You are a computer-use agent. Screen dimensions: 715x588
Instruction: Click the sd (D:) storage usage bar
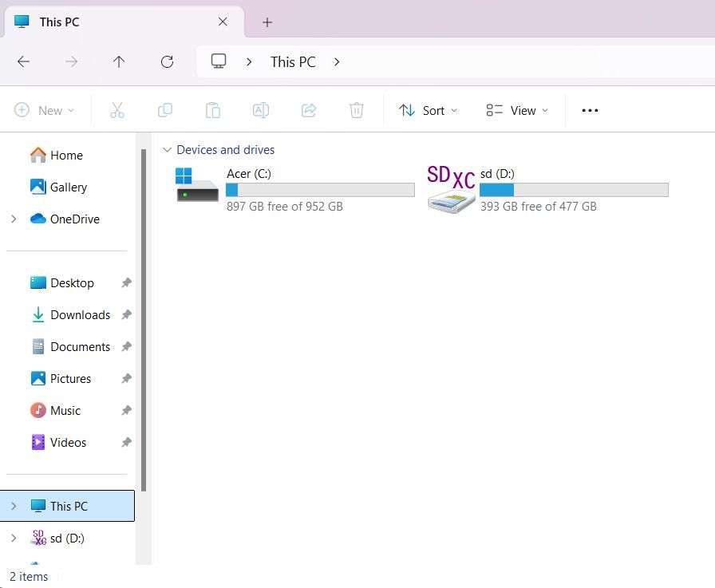pyautogui.click(x=574, y=190)
